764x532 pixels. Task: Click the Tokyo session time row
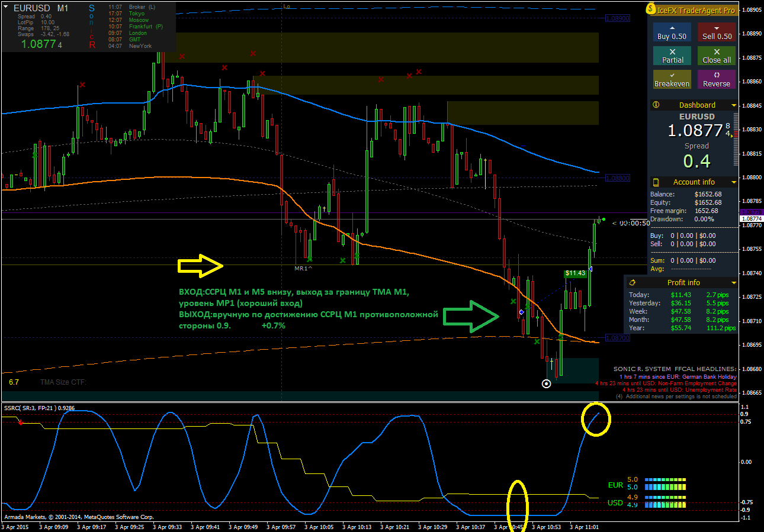[x=127, y=14]
